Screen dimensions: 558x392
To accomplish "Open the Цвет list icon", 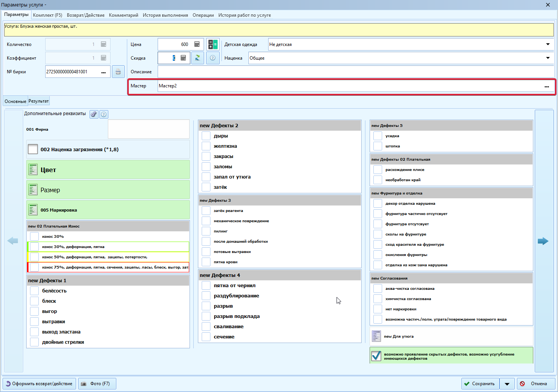I will [33, 170].
